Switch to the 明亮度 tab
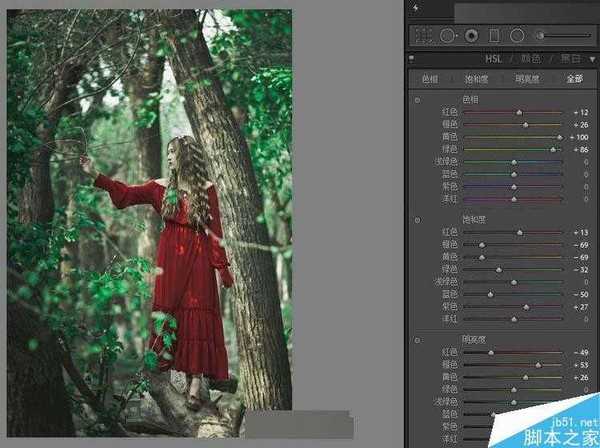This screenshot has width=600, height=448. 523,79
